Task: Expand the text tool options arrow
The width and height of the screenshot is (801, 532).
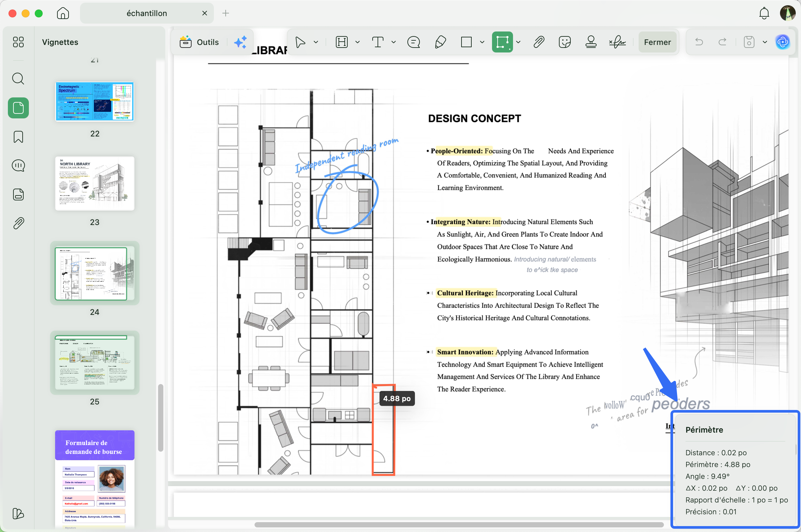Action: tap(394, 42)
